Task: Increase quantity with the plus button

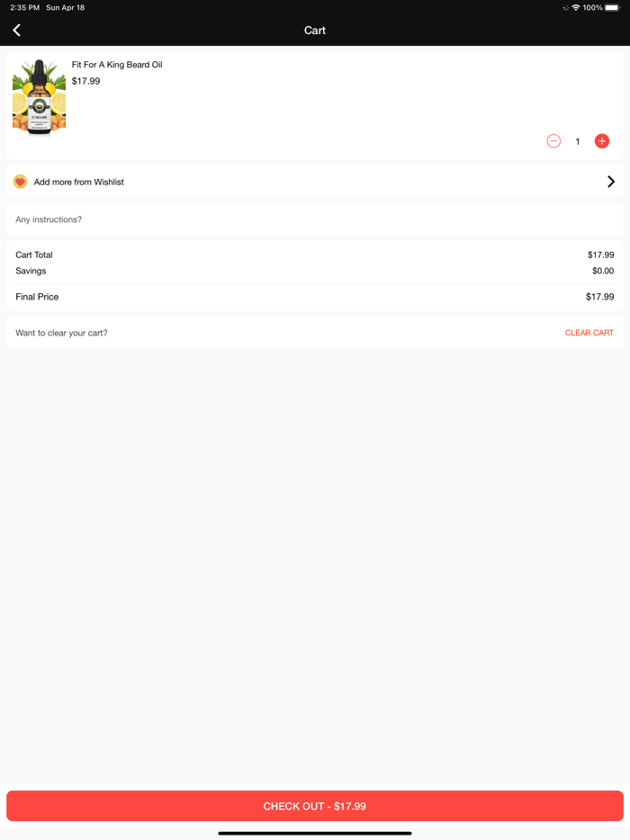Action: [x=602, y=141]
